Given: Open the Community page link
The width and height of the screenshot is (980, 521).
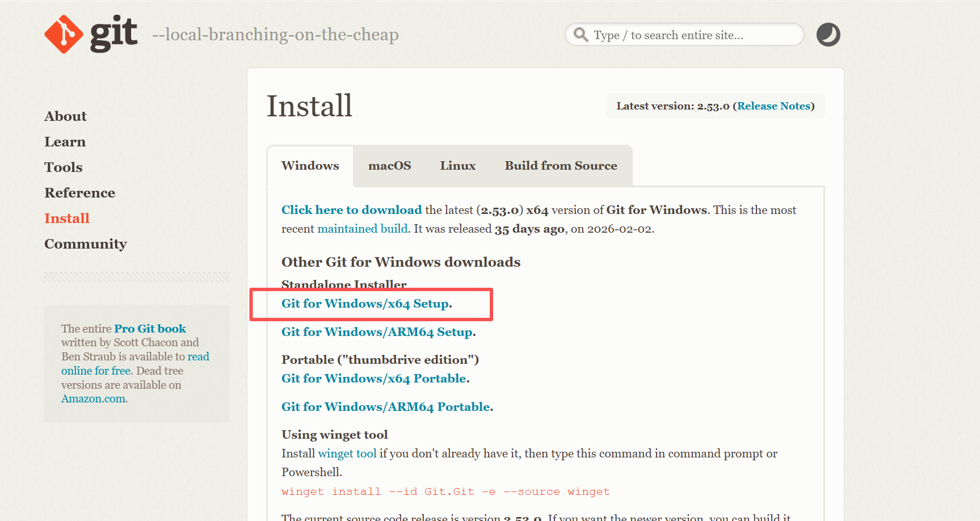Looking at the screenshot, I should [86, 244].
